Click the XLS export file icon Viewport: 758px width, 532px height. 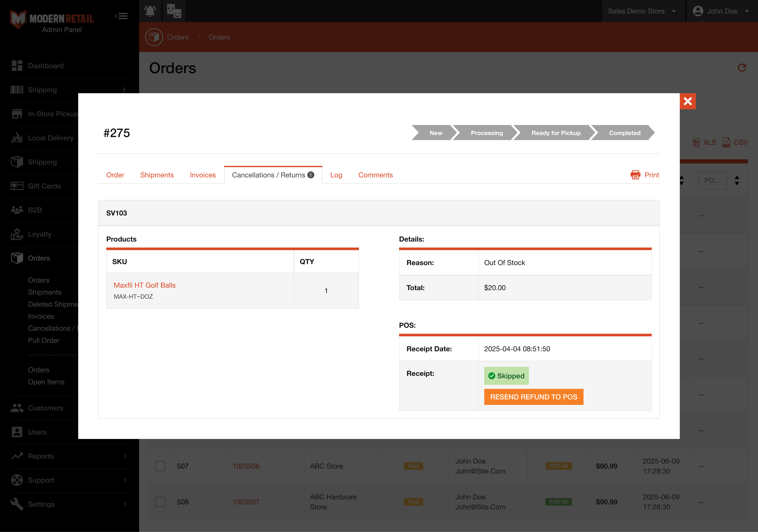(x=696, y=142)
